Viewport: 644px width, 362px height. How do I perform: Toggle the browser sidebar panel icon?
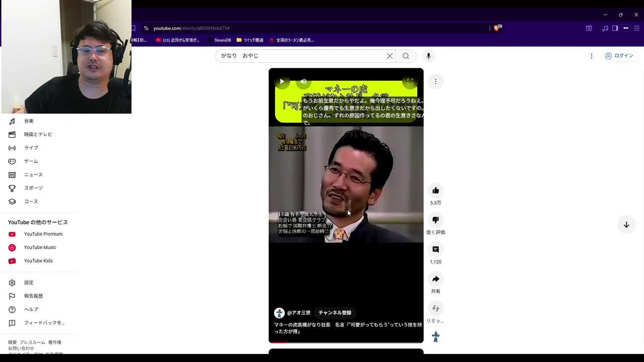click(615, 28)
